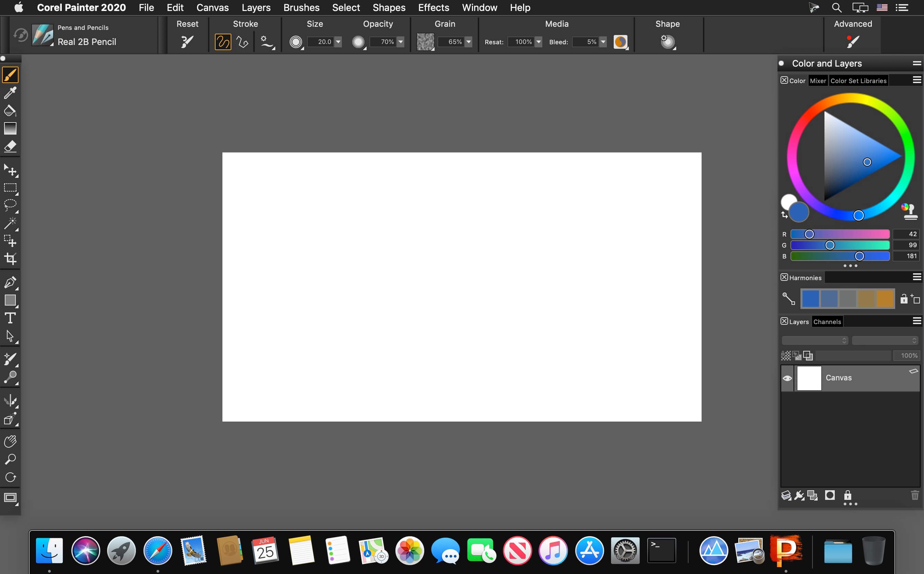Screen dimensions: 924x574
Task: Toggle the harmonies lock icon
Action: click(x=904, y=299)
